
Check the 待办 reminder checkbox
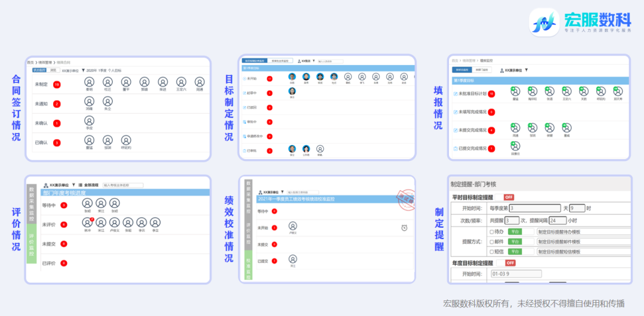coord(491,232)
